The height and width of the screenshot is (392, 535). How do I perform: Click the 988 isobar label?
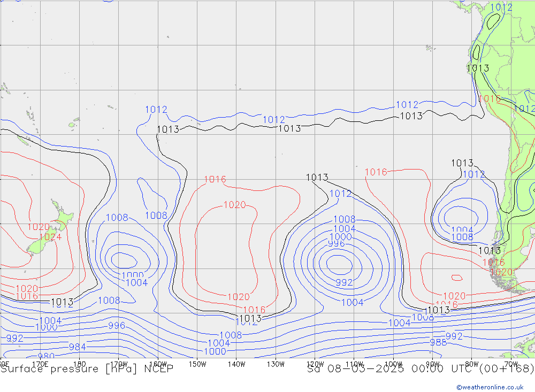(438, 342)
